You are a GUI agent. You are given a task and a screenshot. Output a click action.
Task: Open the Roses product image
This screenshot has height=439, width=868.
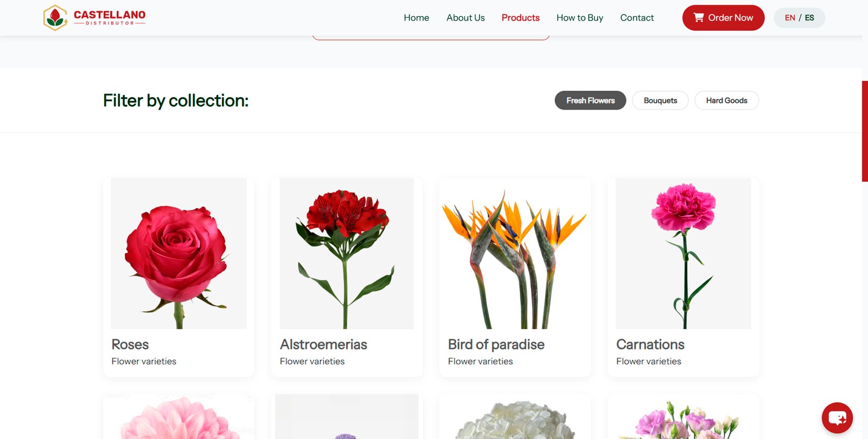pos(178,254)
